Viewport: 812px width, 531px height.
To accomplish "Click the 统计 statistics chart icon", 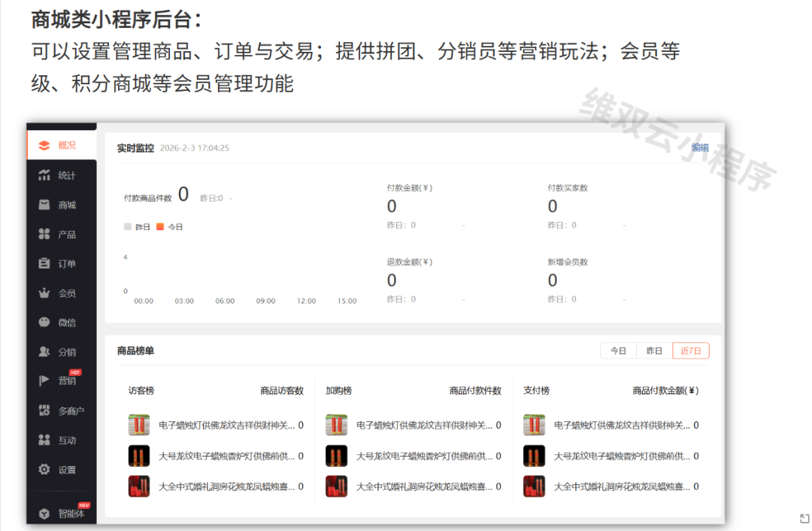I will point(44,175).
